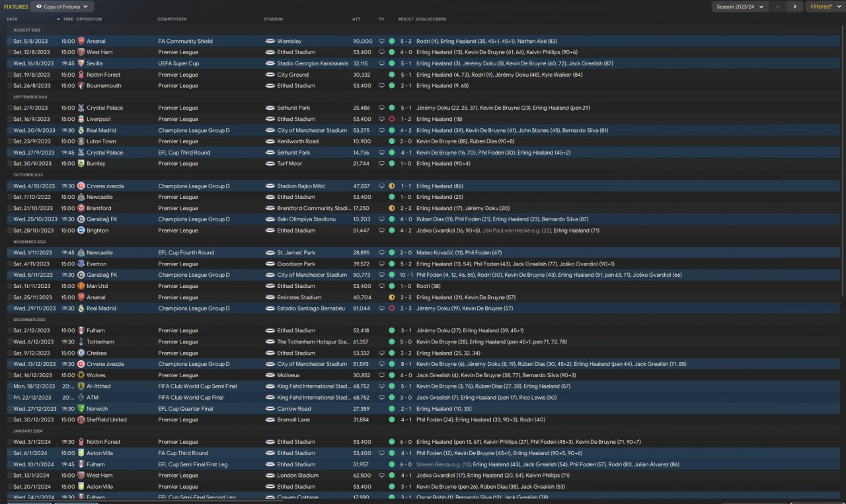The height and width of the screenshot is (504, 846).
Task: Sort by the Competition column header
Action: [172, 19]
